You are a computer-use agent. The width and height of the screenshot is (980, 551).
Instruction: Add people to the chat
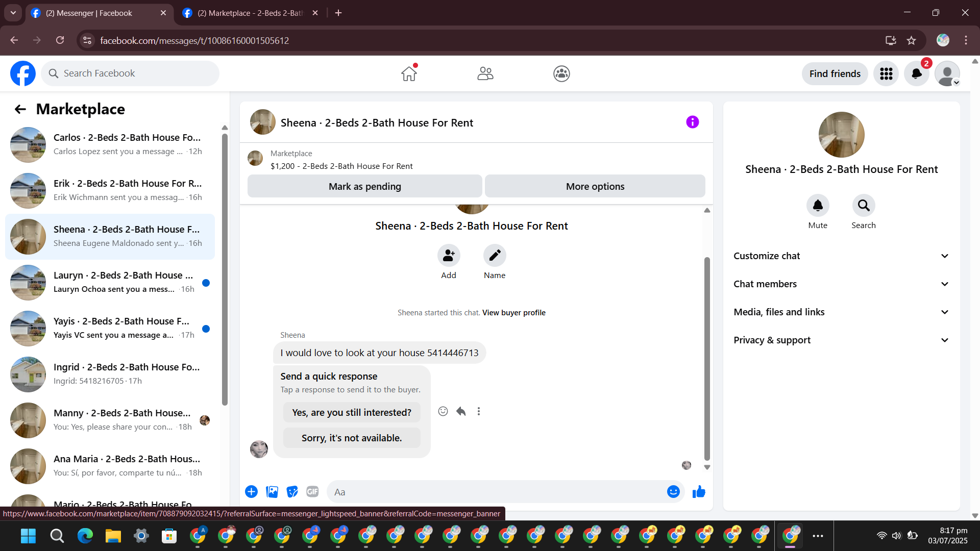(x=449, y=256)
